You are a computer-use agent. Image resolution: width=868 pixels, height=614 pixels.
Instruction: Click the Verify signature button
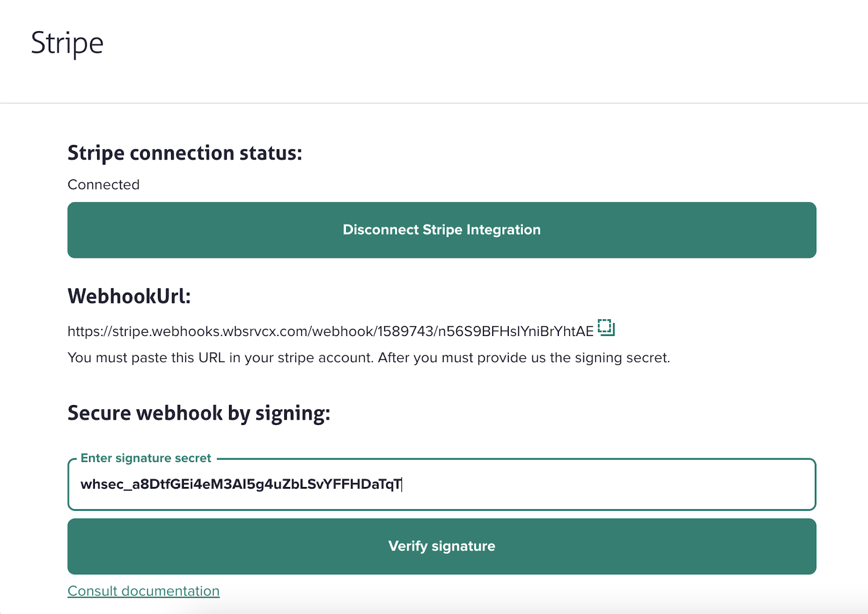[442, 546]
